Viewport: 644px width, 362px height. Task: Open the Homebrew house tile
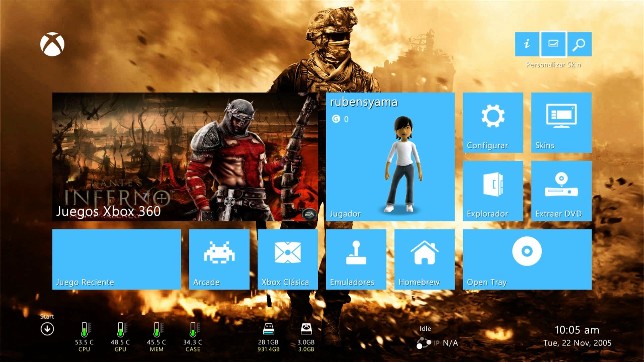[424, 259]
